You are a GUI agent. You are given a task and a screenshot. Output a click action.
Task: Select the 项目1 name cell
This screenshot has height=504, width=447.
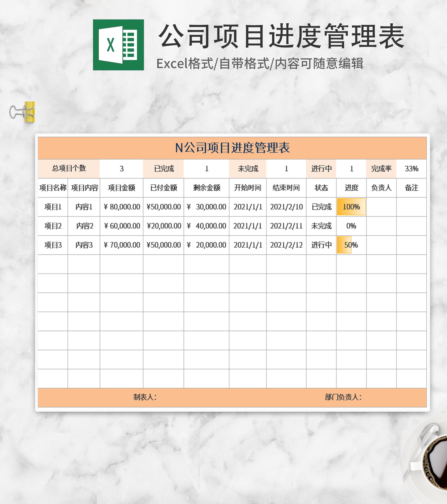pos(53,207)
